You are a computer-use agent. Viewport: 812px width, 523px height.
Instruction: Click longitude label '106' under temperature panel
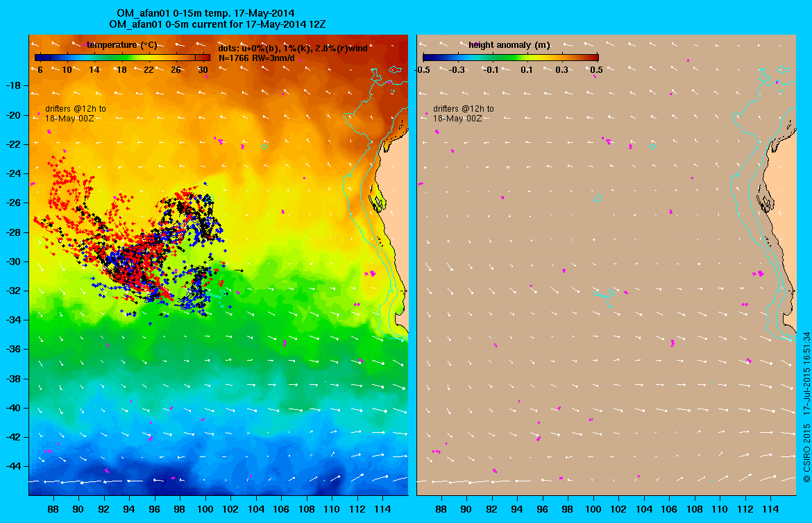click(281, 509)
